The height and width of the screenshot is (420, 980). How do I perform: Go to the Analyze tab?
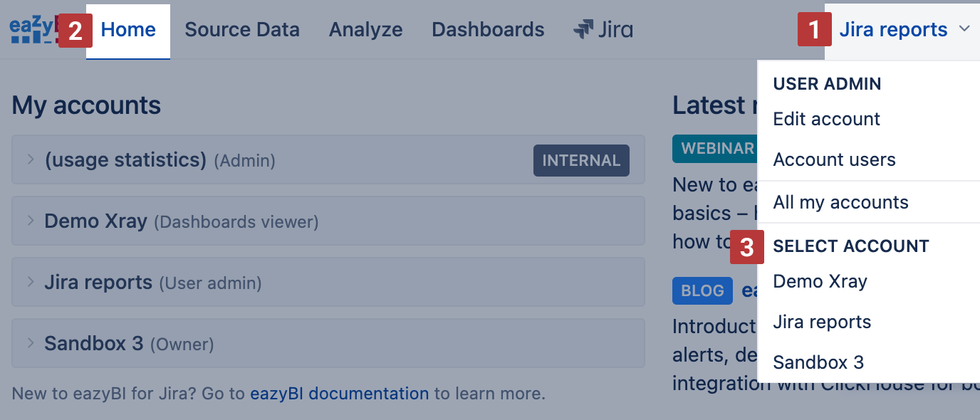coord(365,30)
